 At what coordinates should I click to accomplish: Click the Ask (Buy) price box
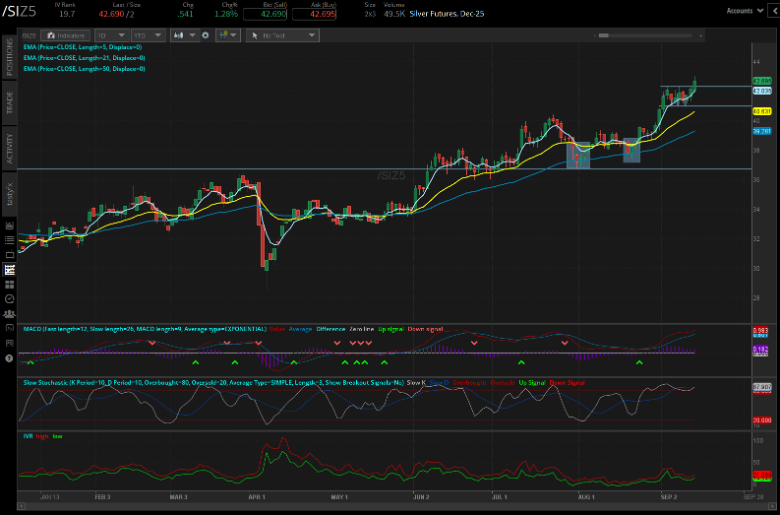click(312, 15)
